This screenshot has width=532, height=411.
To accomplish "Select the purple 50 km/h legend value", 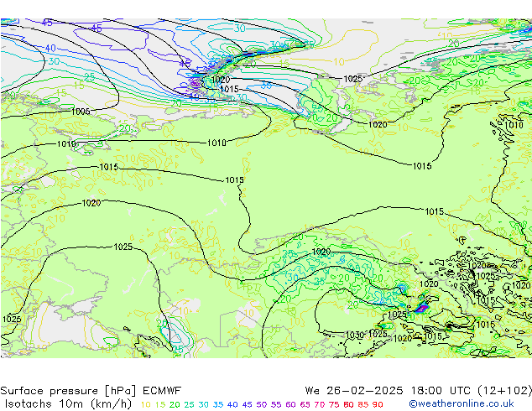I will tap(262, 404).
